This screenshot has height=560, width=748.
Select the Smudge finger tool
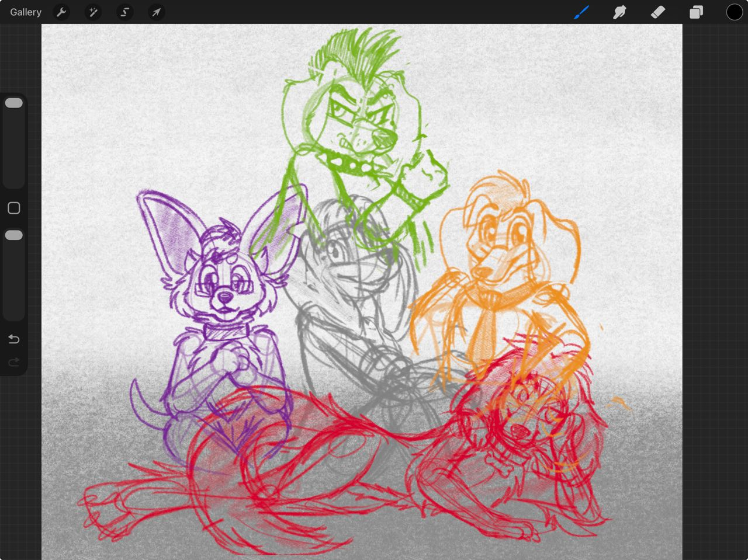point(619,12)
